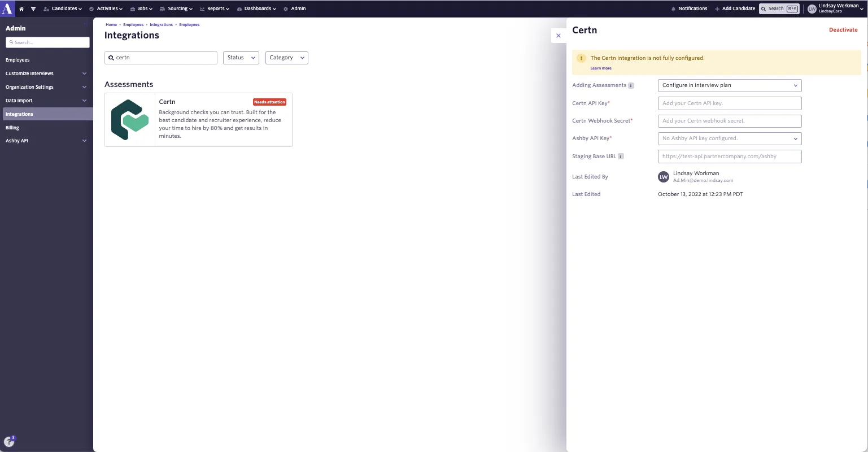The width and height of the screenshot is (868, 452).
Task: Open the Category filter dropdown
Action: [x=287, y=58]
